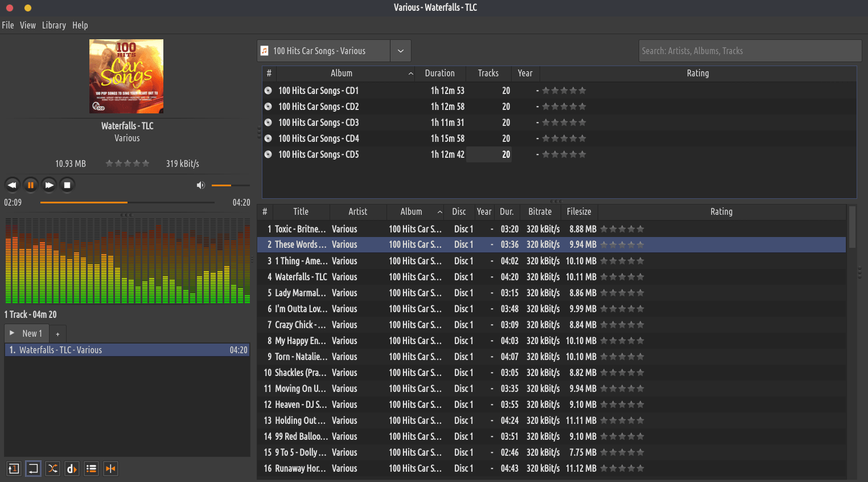Go to the previous track

[x=13, y=185]
